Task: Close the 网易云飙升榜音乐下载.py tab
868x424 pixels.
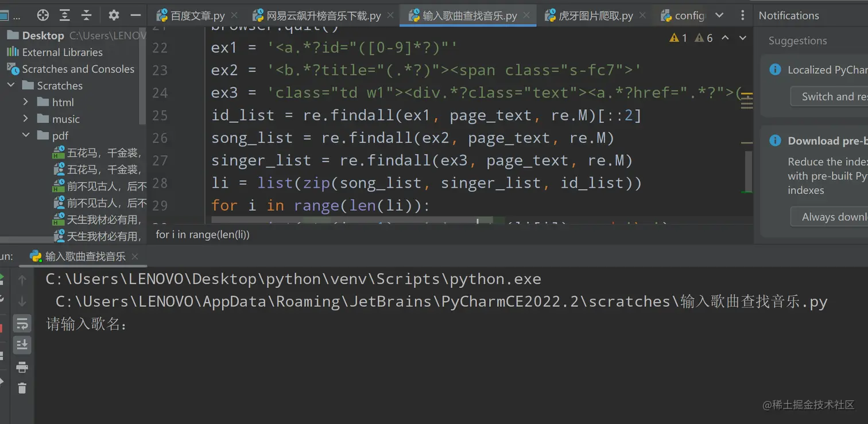Action: (392, 16)
